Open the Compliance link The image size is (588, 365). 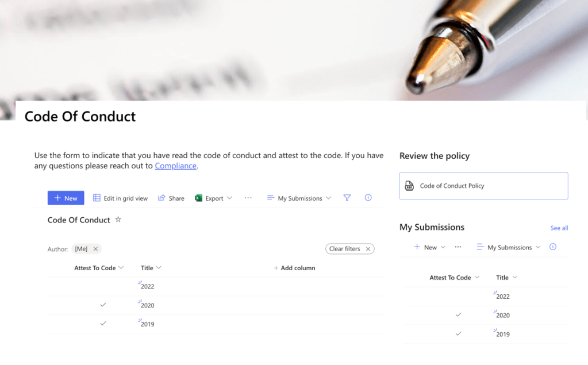click(176, 166)
